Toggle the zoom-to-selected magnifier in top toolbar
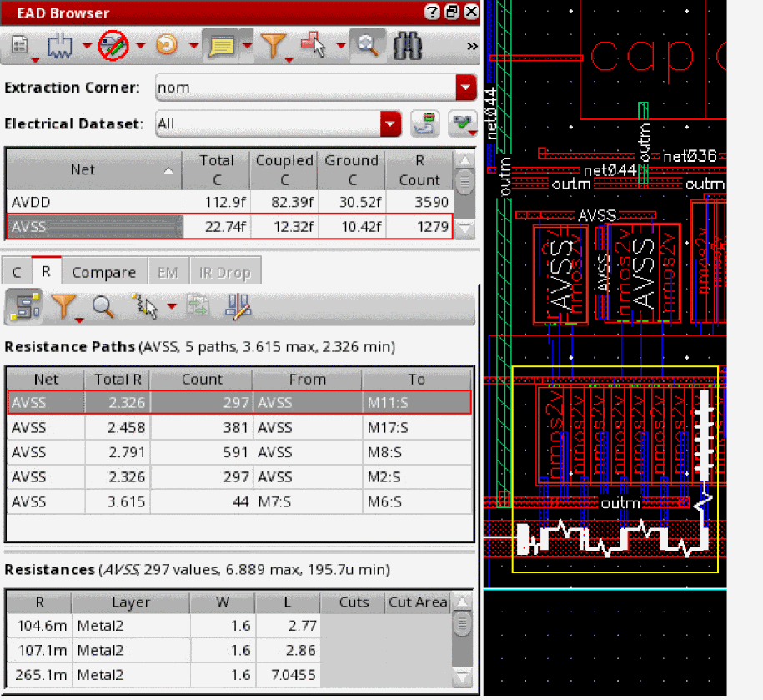 (x=366, y=46)
